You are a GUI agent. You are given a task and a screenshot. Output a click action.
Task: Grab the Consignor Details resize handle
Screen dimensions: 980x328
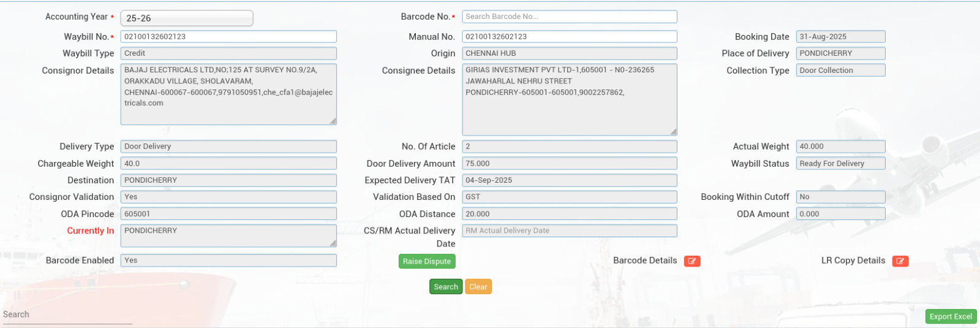coord(333,121)
